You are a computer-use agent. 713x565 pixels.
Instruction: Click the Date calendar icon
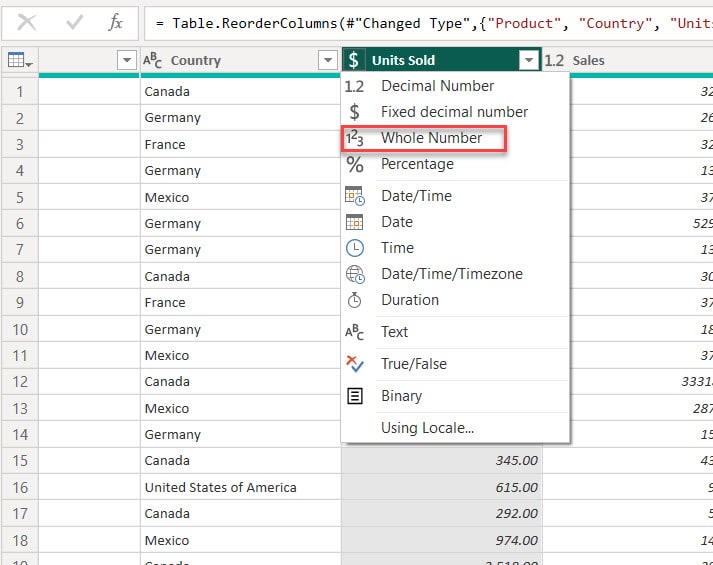coord(355,222)
